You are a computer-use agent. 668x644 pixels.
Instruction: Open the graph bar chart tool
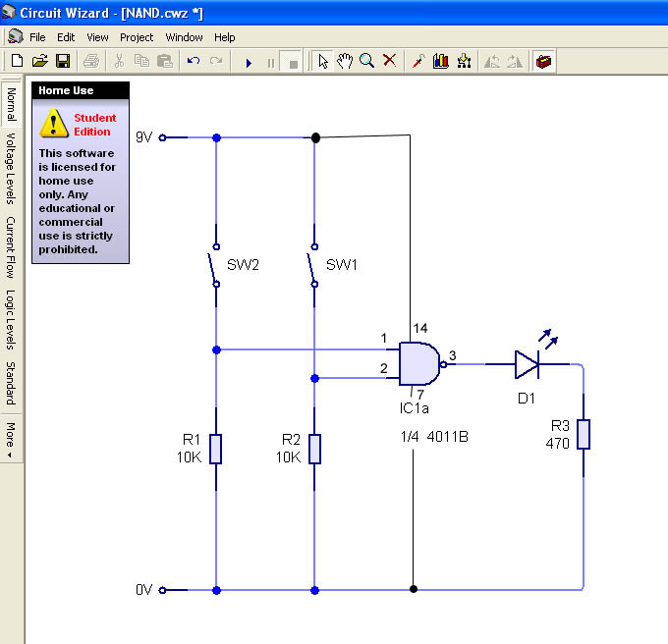point(441,61)
